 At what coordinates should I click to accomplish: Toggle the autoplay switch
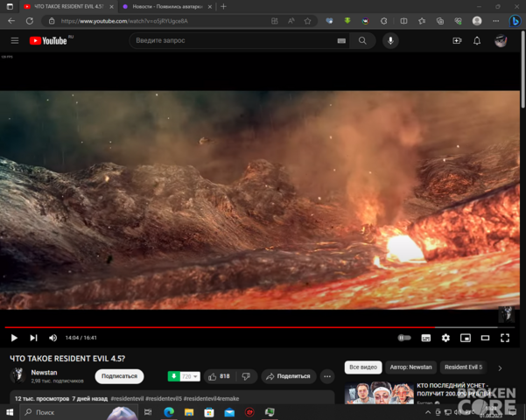click(x=404, y=338)
